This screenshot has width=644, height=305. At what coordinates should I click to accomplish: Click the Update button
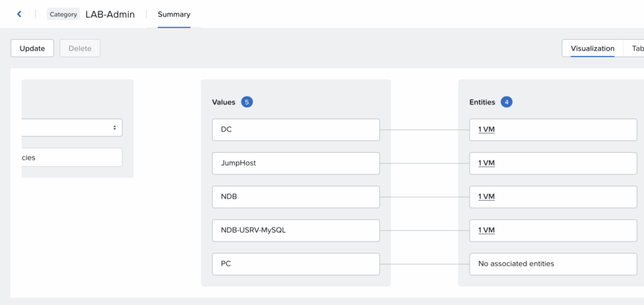[x=32, y=48]
